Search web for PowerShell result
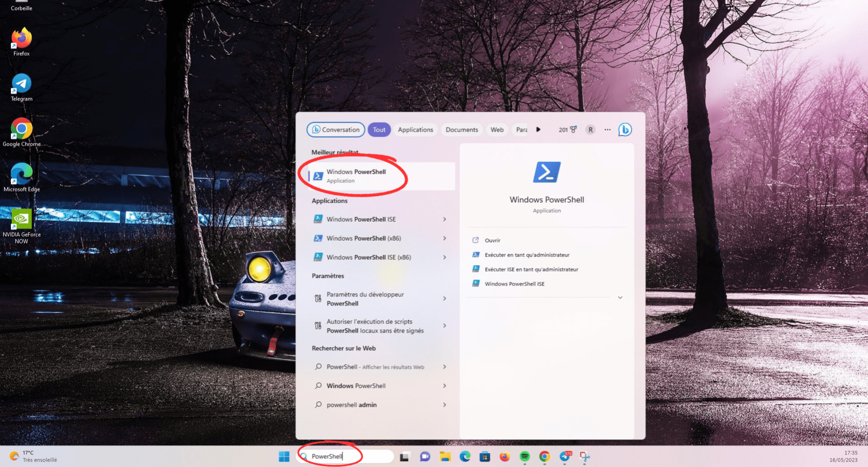This screenshot has width=868, height=467. [x=375, y=367]
